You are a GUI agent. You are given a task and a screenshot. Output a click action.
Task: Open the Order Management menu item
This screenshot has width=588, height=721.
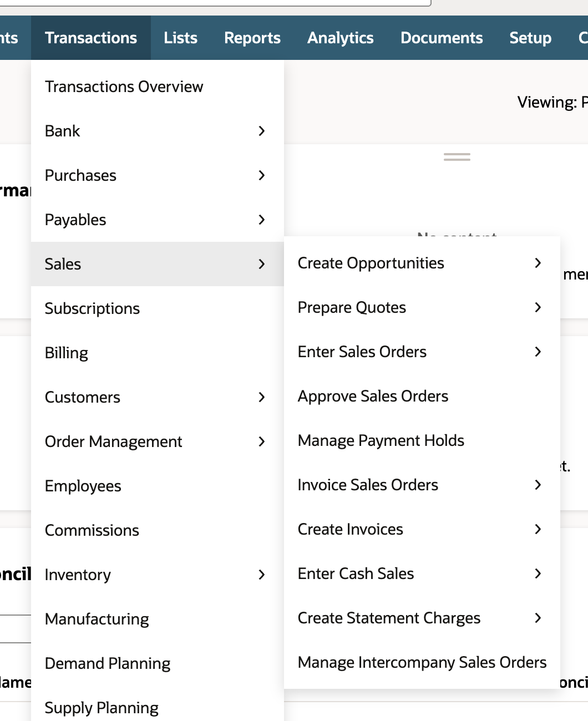click(158, 441)
